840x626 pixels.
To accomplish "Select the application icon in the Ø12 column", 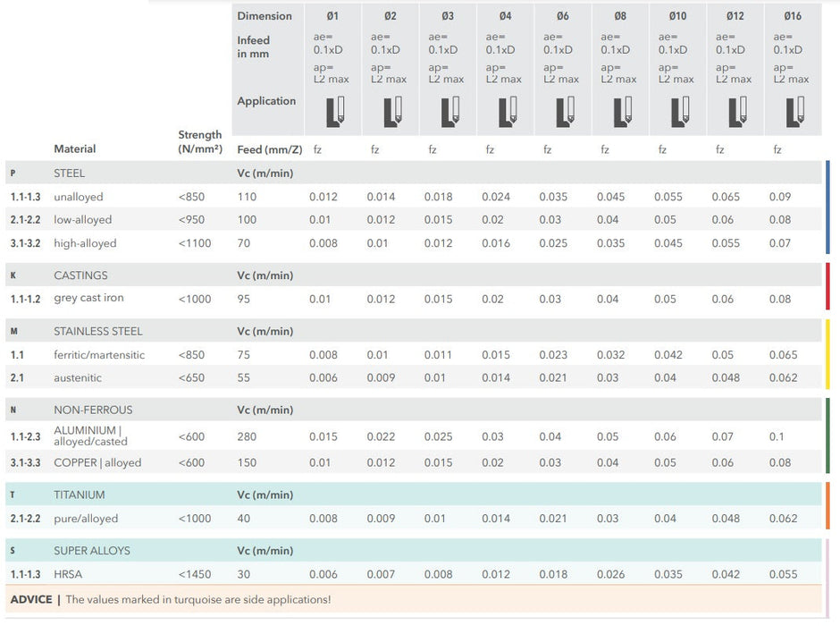I will pyautogui.click(x=737, y=112).
